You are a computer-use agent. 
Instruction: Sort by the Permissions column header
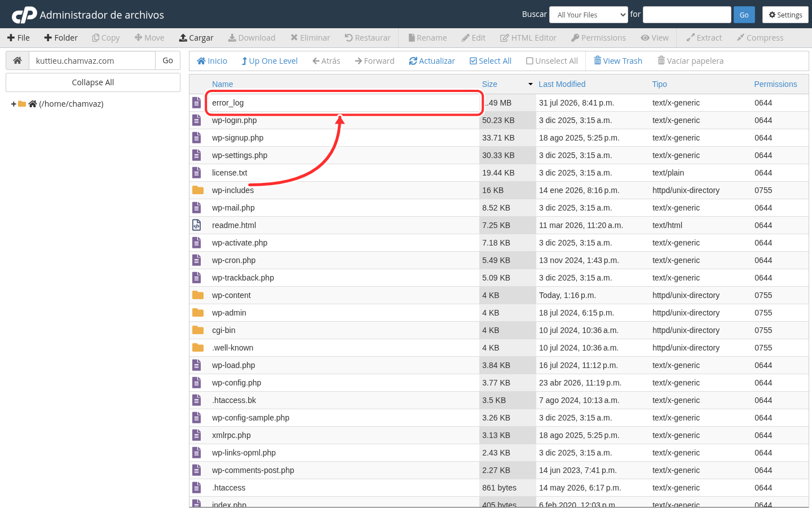[x=775, y=84]
